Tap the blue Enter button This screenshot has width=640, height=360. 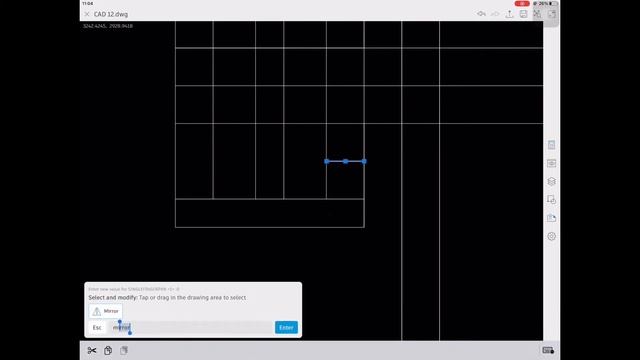(286, 327)
